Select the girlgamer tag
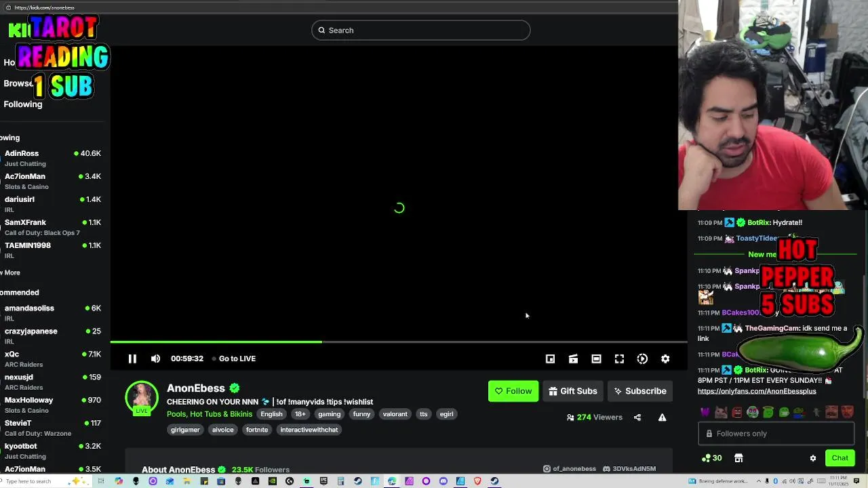868x488 pixels. tap(185, 430)
